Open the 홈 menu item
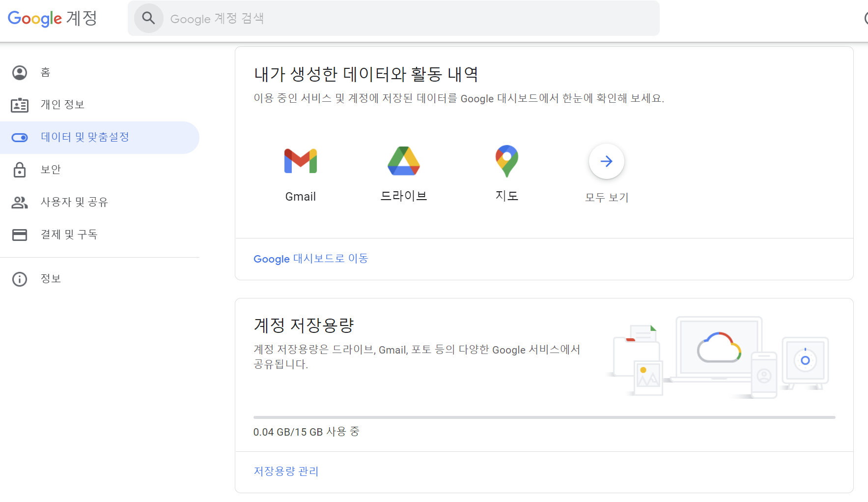Viewport: 868px width, 502px height. click(100, 73)
